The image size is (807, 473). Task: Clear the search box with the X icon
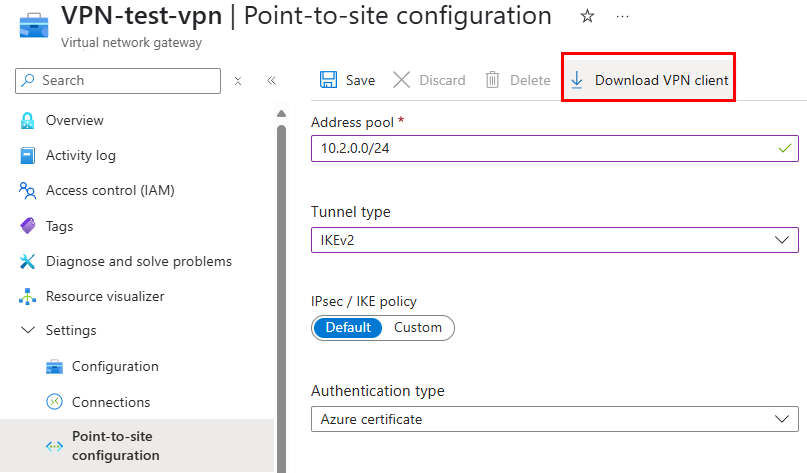pos(238,81)
